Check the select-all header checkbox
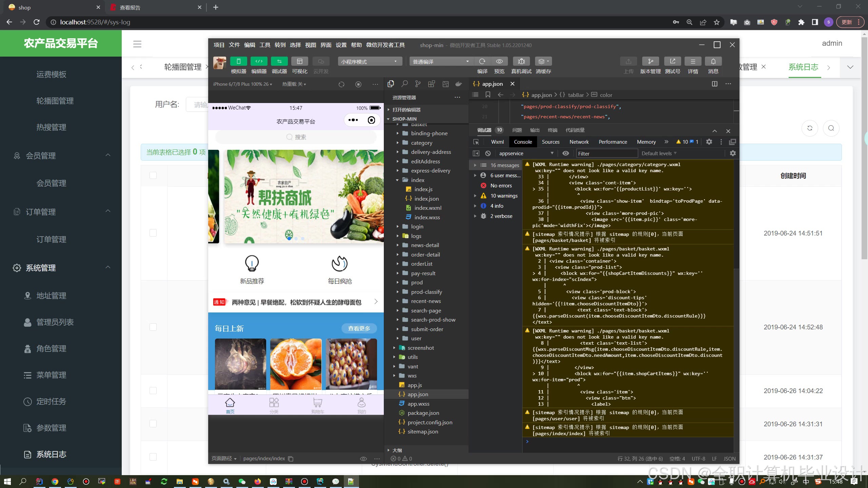Image resolution: width=868 pixels, height=488 pixels. click(153, 176)
